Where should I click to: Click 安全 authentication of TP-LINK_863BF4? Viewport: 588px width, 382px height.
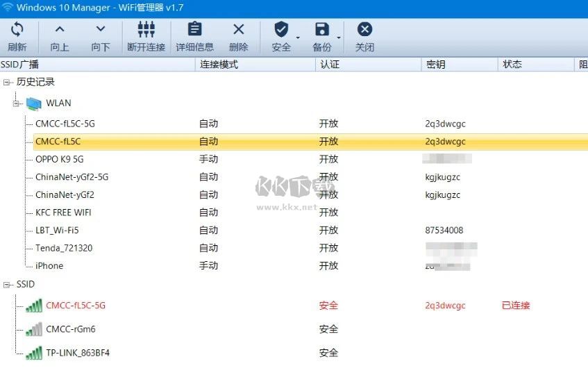click(328, 353)
